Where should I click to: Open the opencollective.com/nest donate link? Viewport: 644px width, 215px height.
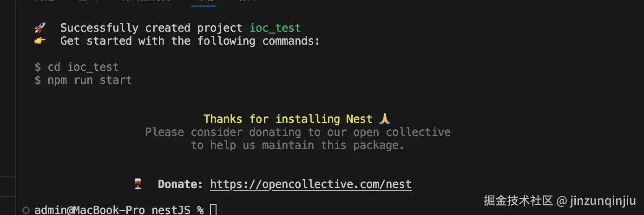(310, 184)
